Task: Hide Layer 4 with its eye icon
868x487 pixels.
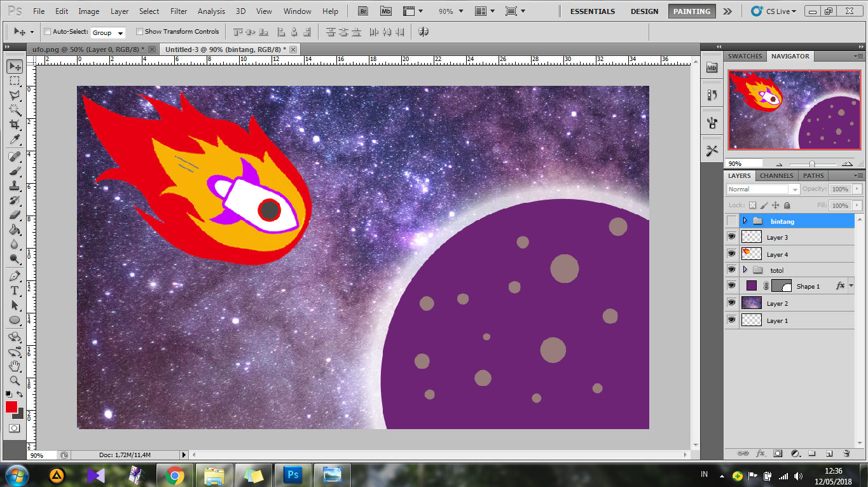Action: 732,254
